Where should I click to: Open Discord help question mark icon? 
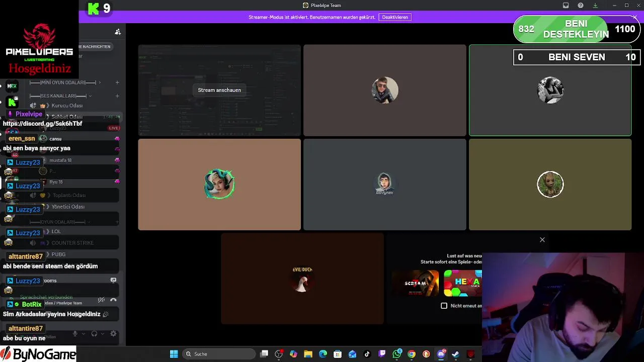581,6
